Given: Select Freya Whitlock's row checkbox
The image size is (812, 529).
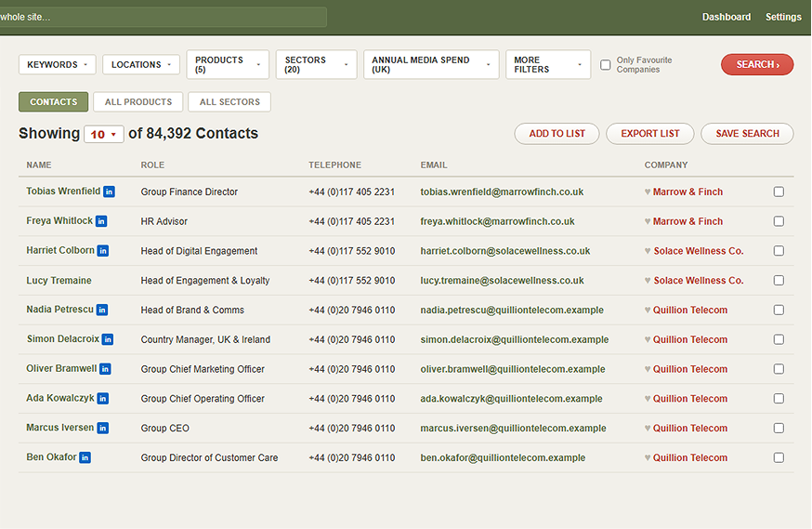Looking at the screenshot, I should pyautogui.click(x=779, y=221).
